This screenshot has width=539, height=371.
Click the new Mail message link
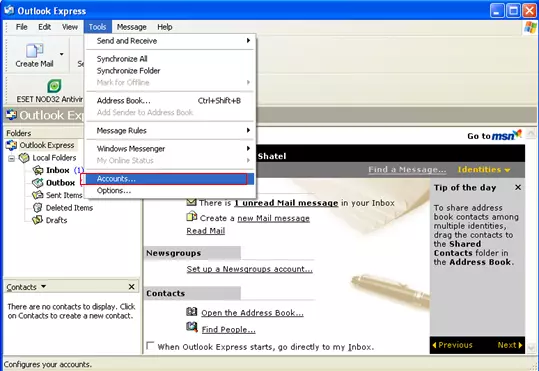click(x=274, y=218)
